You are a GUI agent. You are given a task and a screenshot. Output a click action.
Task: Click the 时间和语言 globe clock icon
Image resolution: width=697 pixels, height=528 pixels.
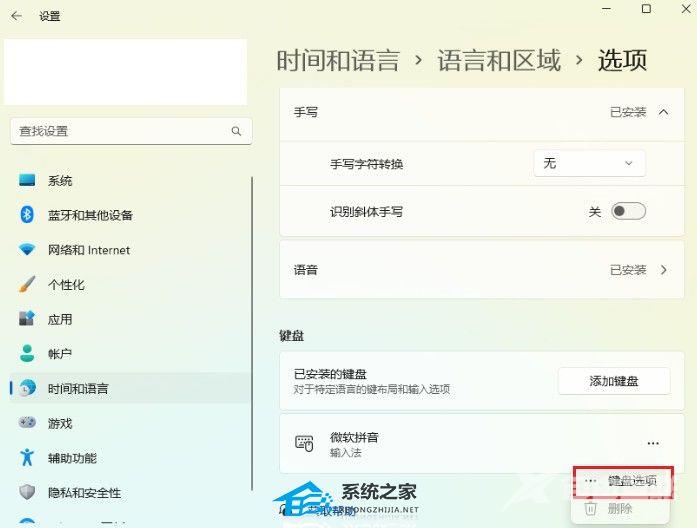(27, 388)
